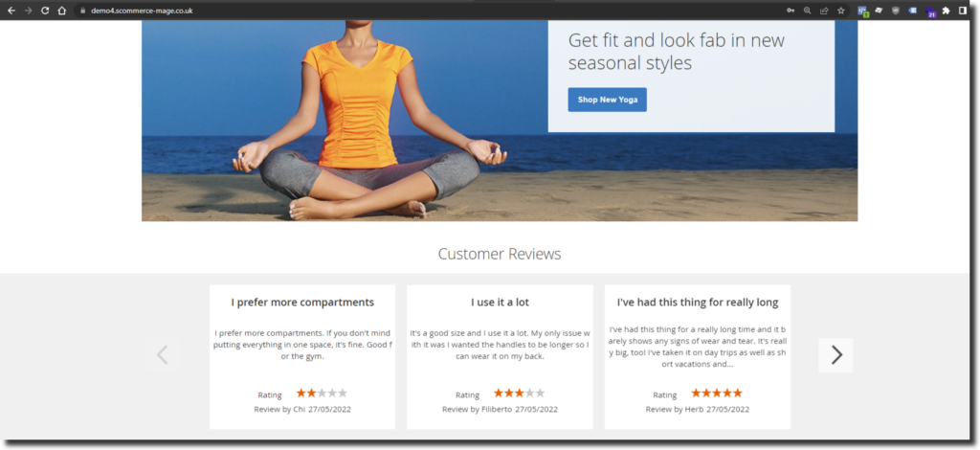This screenshot has width=980, height=450.
Task: Click the site lock padlock icon
Action: pos(82,11)
